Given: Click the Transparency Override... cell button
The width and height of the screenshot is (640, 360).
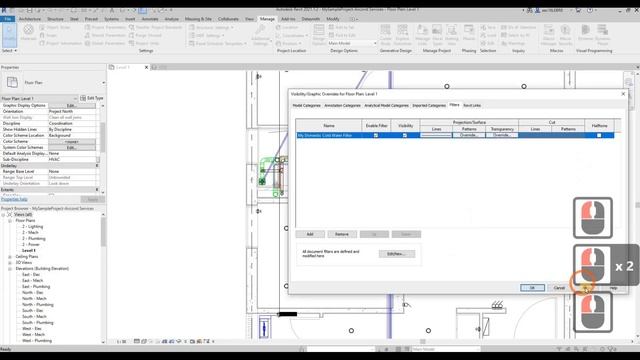Looking at the screenshot, I should [x=502, y=135].
